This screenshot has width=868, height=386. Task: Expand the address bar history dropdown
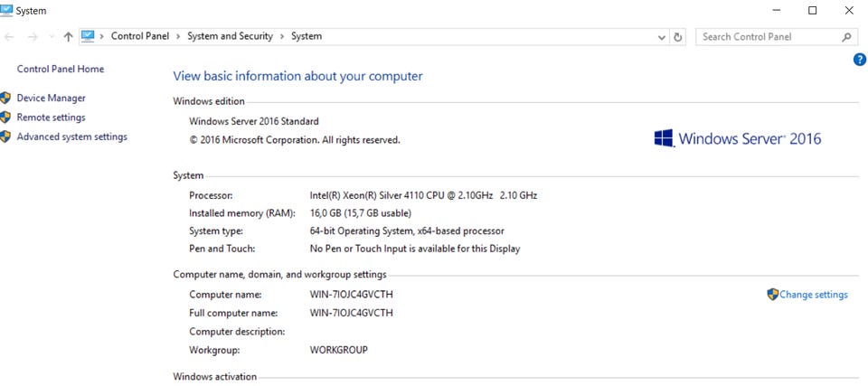coord(662,37)
